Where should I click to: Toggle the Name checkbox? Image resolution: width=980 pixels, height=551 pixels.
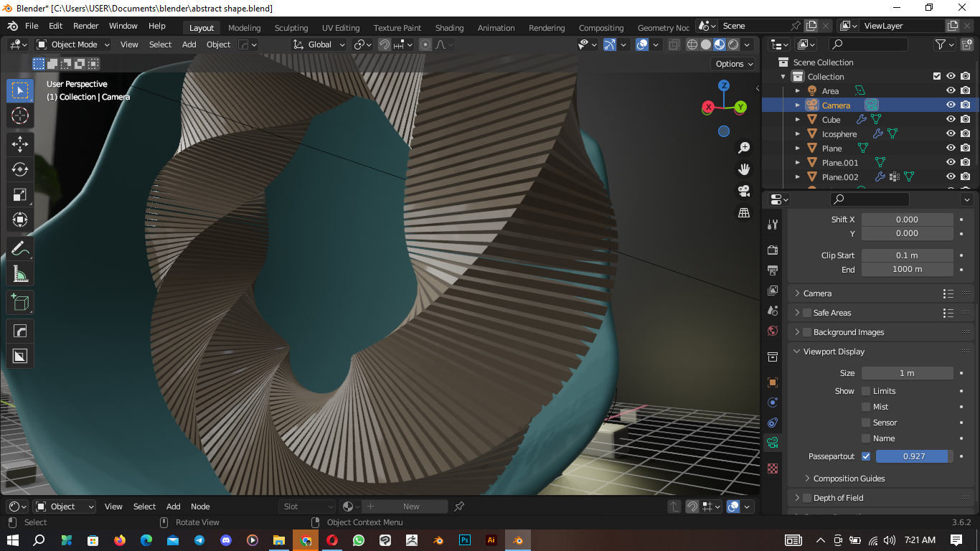click(x=866, y=438)
